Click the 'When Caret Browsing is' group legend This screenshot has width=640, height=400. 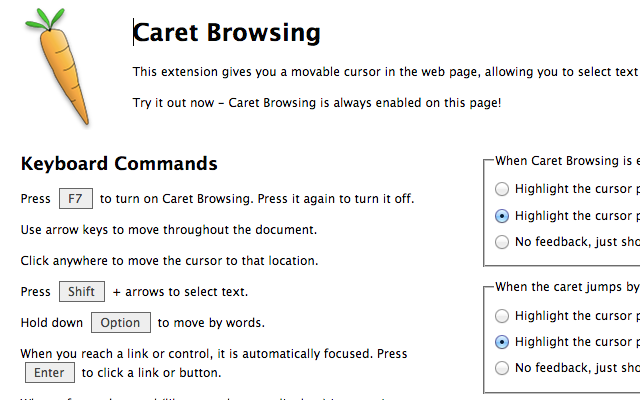click(x=567, y=160)
